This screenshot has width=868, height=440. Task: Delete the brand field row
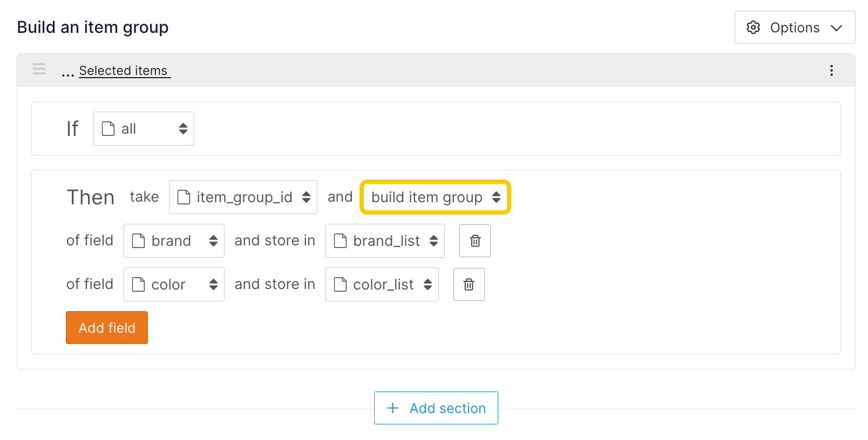point(475,241)
